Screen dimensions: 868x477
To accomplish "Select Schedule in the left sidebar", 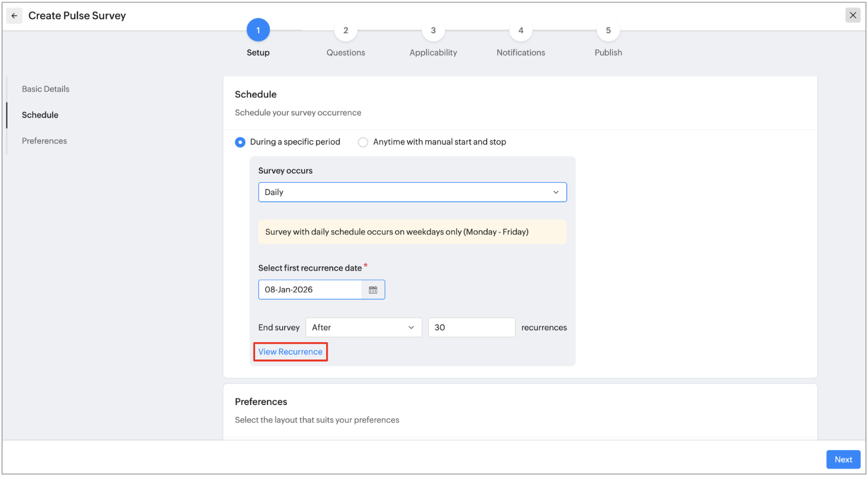I will [40, 115].
